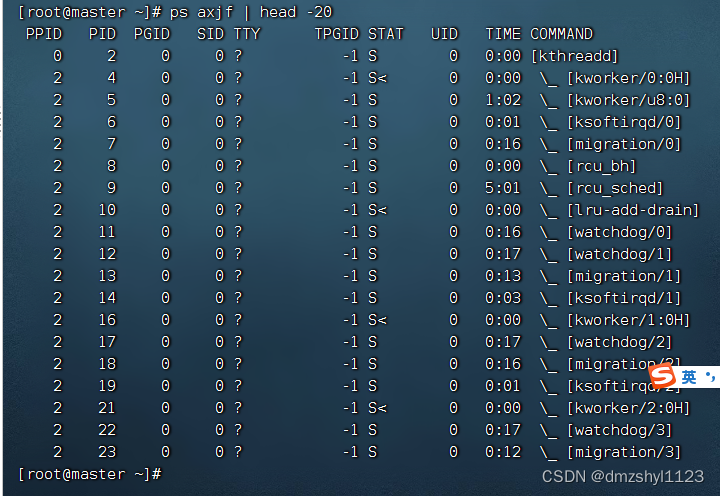
Task: Click PID value 10
Action: (x=107, y=210)
